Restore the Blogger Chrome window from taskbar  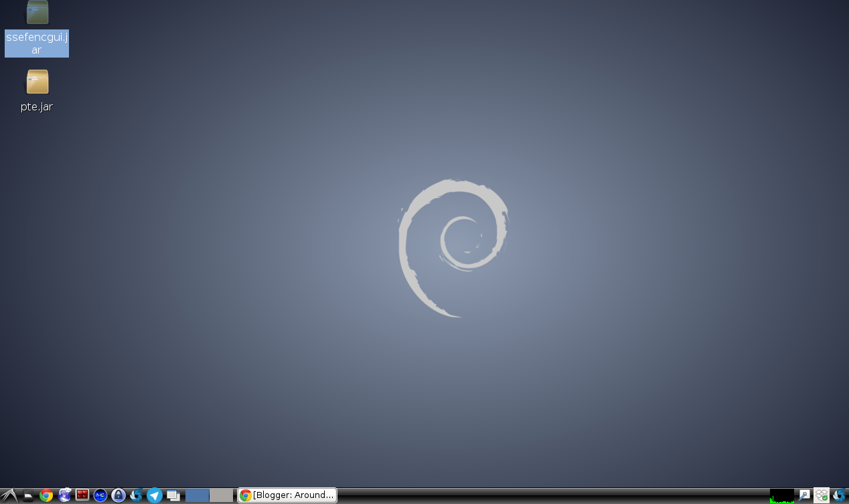tap(287, 495)
